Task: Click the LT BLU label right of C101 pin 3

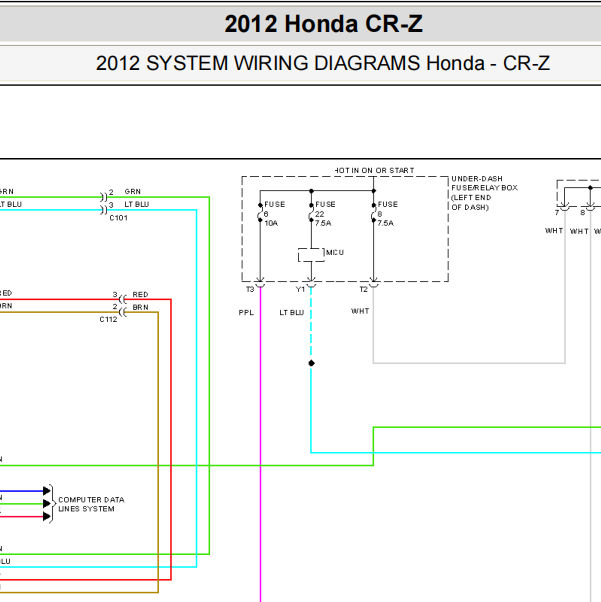Action: point(136,204)
